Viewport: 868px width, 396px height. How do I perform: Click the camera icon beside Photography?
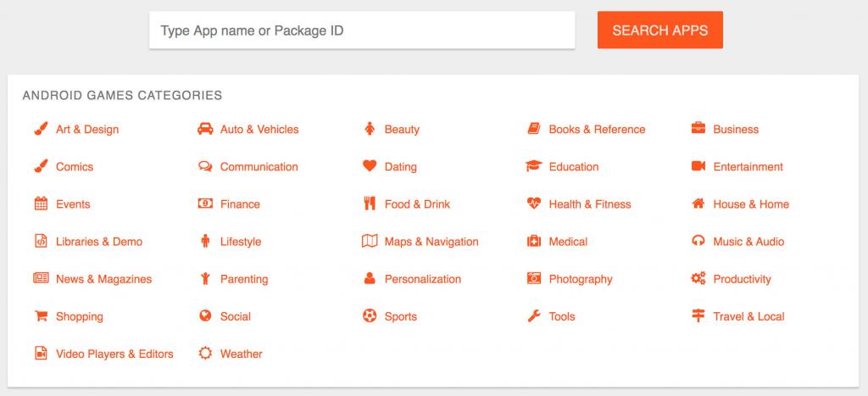[533, 279]
